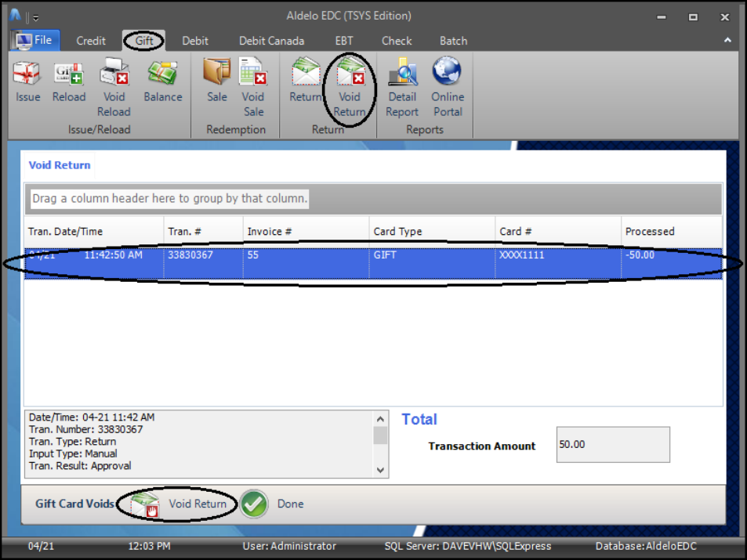This screenshot has height=560, width=747.
Task: Minimize the Aldelo EDC window
Action: pos(662,17)
